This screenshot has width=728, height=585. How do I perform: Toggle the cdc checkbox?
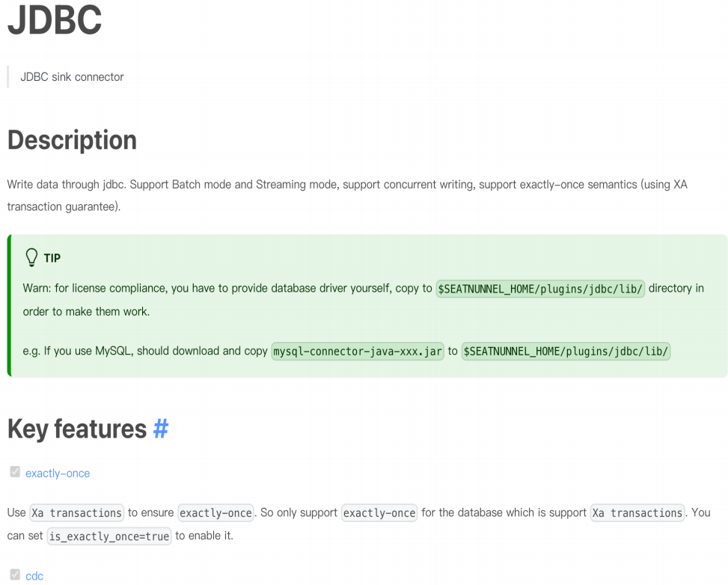pyautogui.click(x=15, y=575)
